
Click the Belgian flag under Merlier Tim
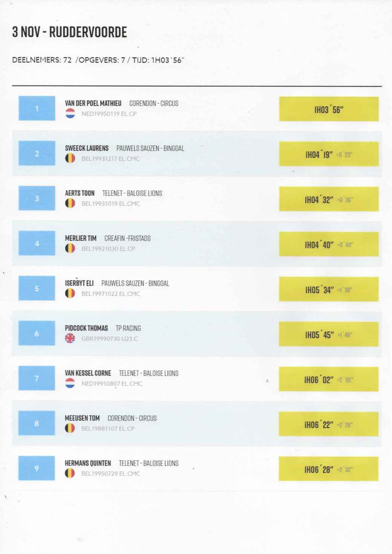[70, 248]
